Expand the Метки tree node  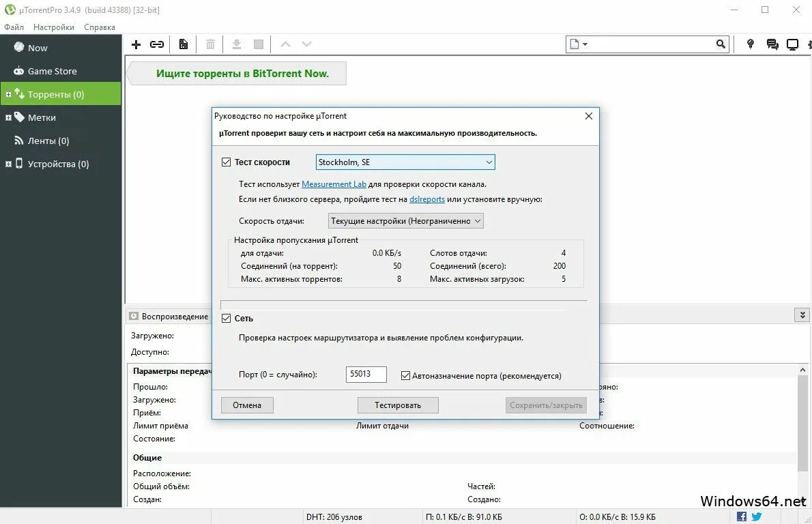pos(8,118)
